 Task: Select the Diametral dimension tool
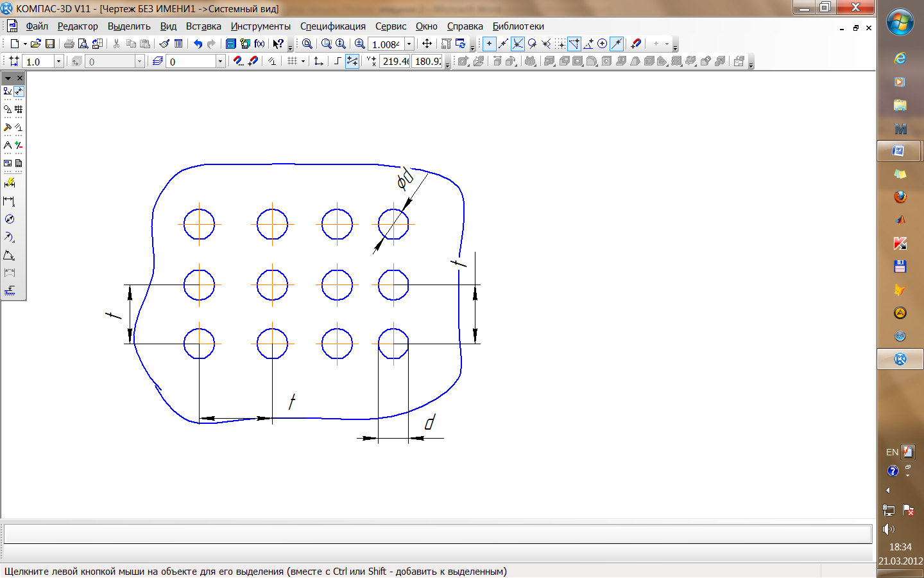coord(10,220)
